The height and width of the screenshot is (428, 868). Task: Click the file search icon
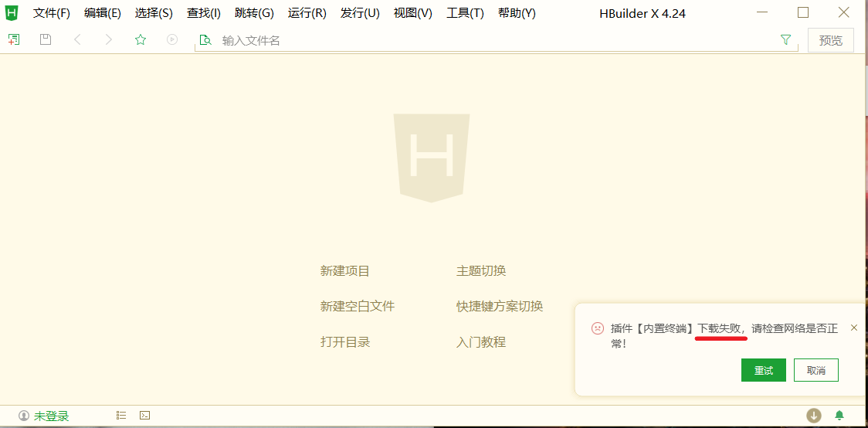pyautogui.click(x=205, y=40)
